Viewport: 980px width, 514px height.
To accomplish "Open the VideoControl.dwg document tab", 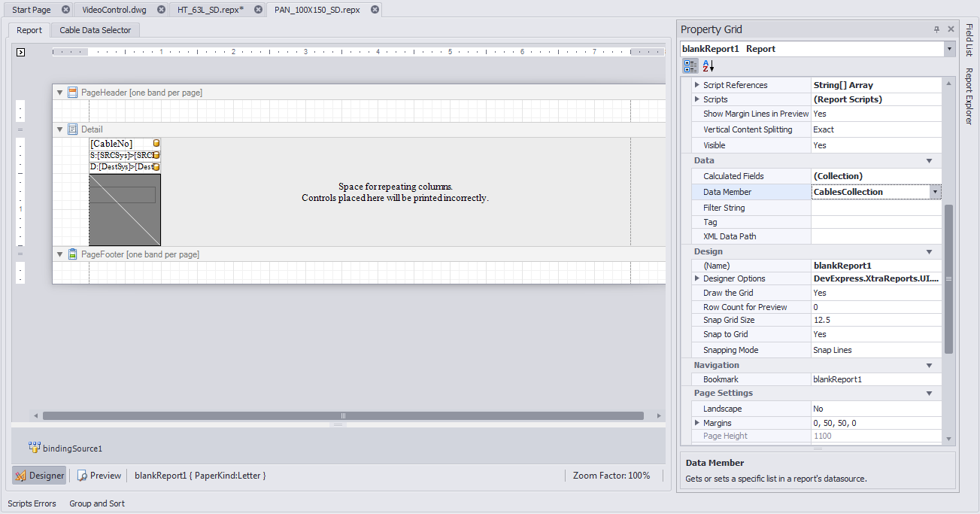I will [114, 10].
